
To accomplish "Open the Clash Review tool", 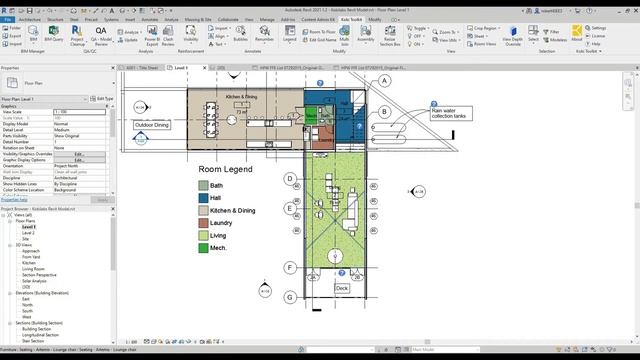I will point(168,35).
